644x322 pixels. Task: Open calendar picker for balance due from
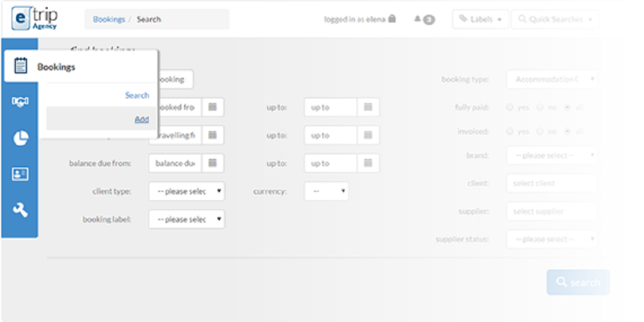pos(213,164)
